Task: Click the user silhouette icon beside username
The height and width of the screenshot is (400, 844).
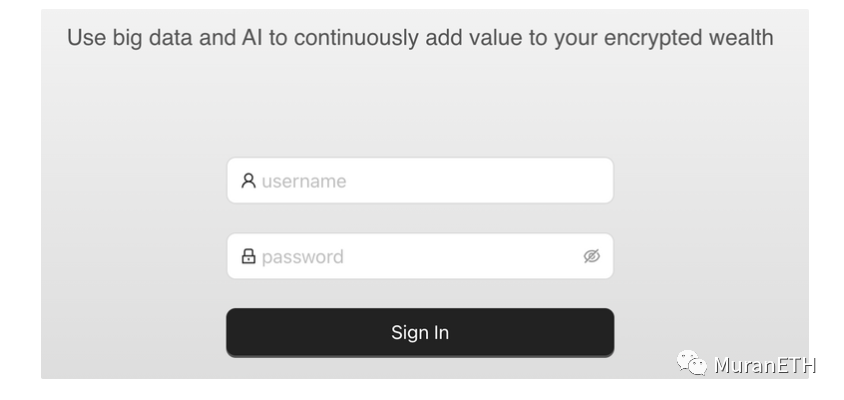Action: [x=248, y=180]
